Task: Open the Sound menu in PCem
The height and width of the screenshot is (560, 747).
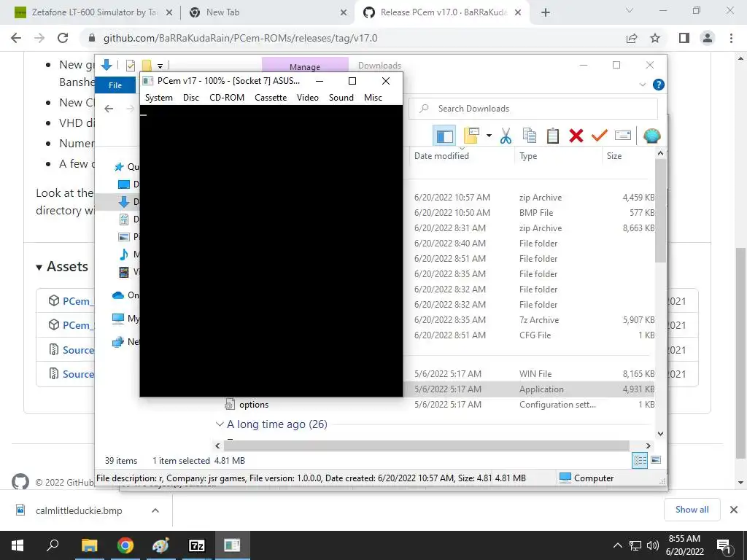Action: 341,98
